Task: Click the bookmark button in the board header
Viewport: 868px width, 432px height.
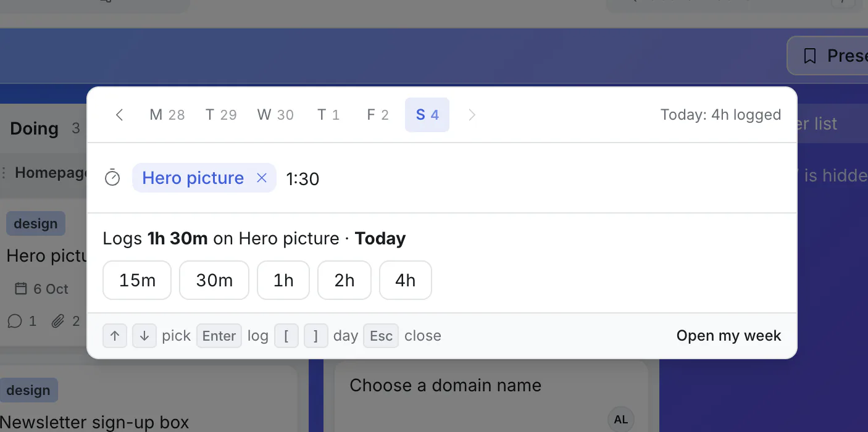Action: (x=827, y=56)
